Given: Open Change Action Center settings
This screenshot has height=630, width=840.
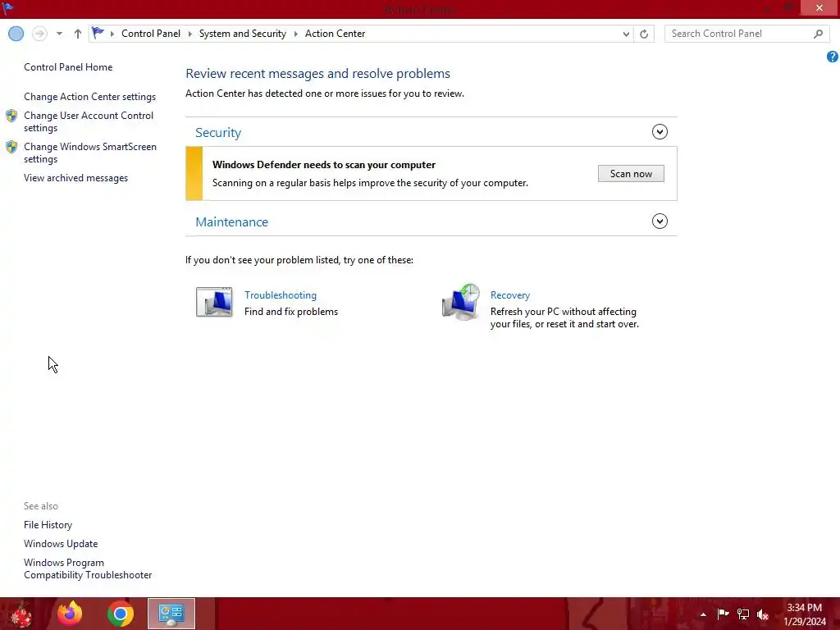Looking at the screenshot, I should [89, 97].
